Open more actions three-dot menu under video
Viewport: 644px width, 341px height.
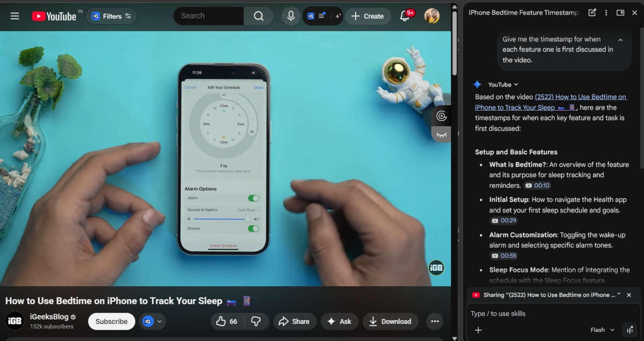click(435, 321)
